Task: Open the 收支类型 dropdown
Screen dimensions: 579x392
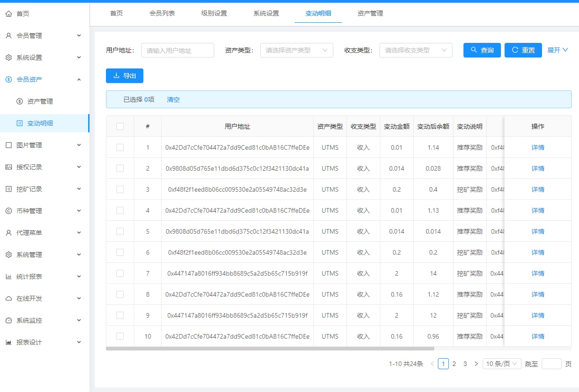Action: tap(416, 50)
